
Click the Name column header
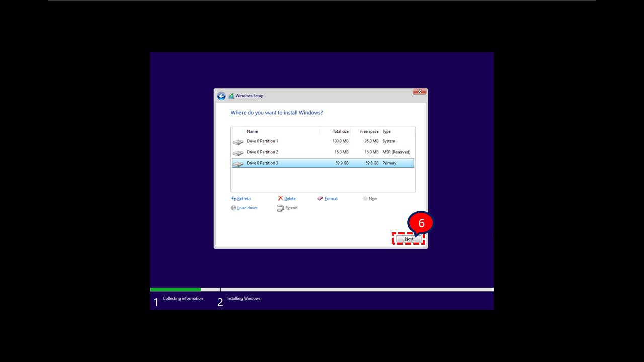252,131
